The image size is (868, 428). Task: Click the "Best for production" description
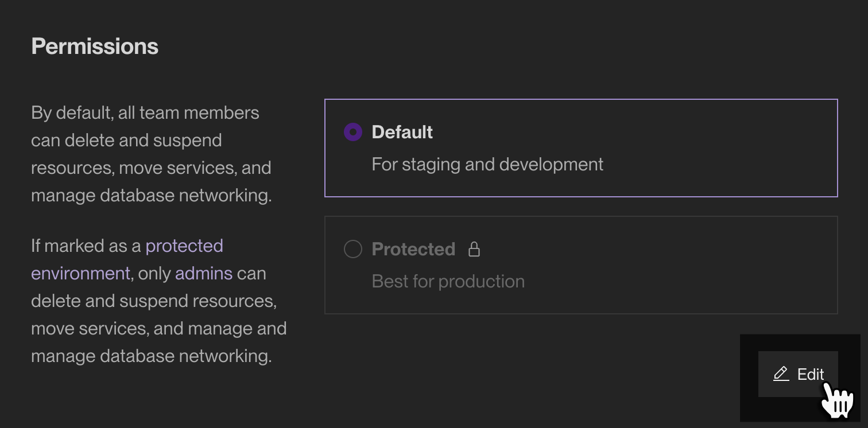pos(448,281)
